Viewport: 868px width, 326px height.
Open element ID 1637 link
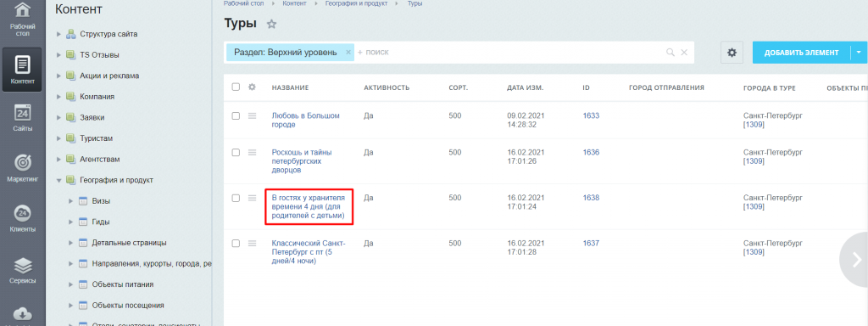[591, 243]
